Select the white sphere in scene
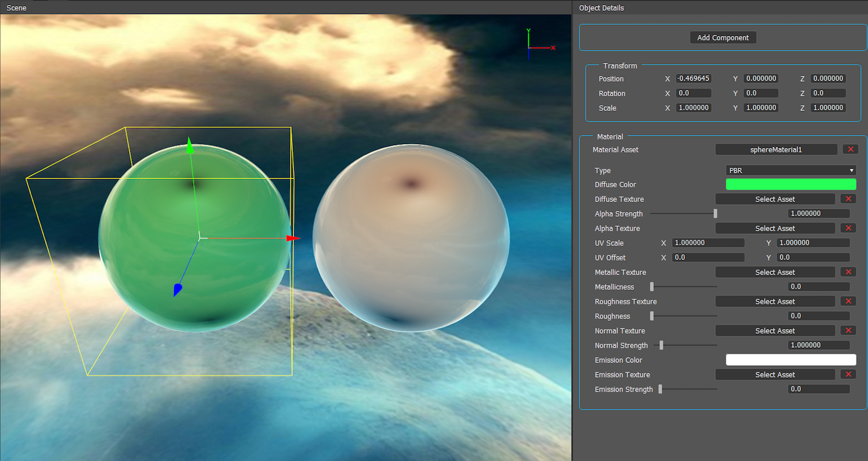868x461 pixels. click(411, 238)
